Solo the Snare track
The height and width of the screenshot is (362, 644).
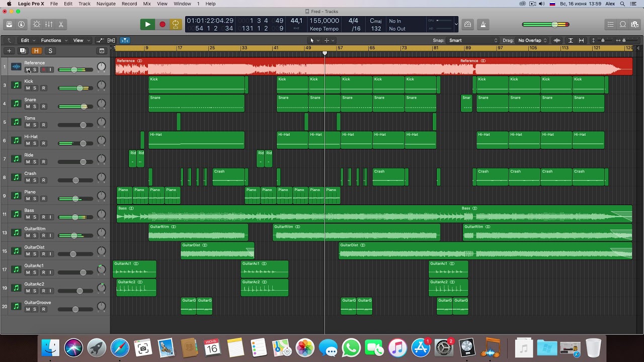point(35,107)
